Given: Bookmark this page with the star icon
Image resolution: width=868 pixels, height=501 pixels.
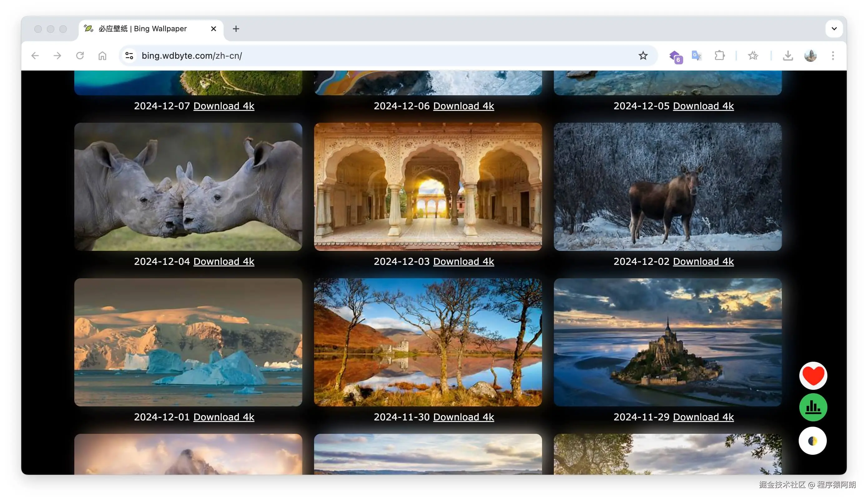Looking at the screenshot, I should 643,56.
